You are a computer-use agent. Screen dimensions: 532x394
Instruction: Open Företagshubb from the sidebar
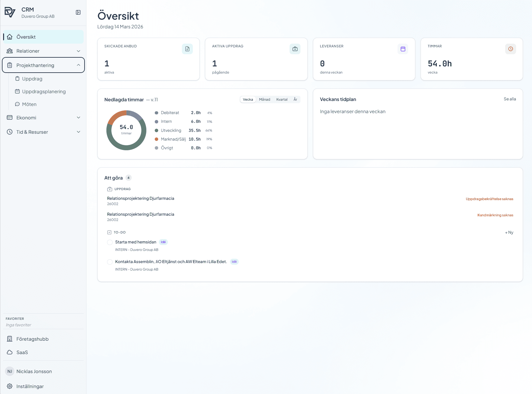[32, 339]
